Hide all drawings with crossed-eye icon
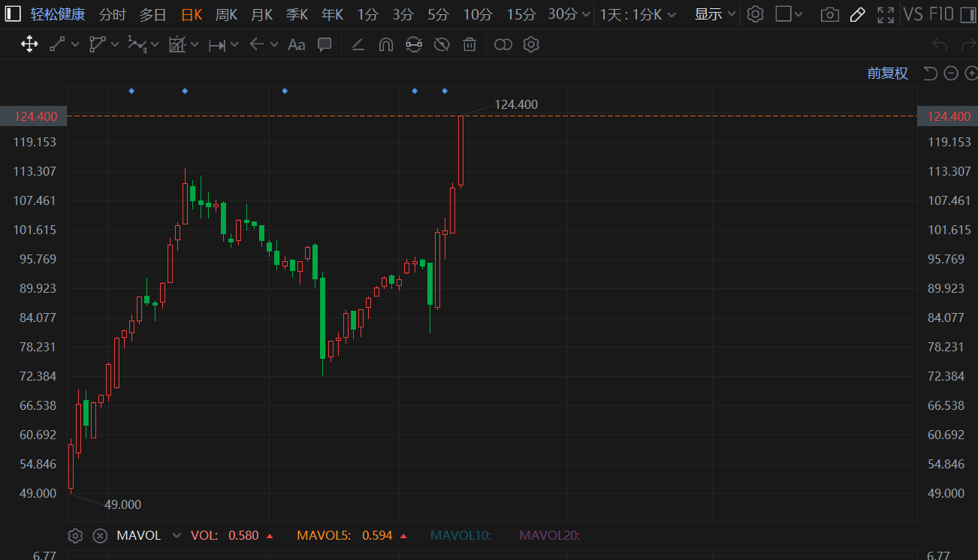The image size is (978, 560). click(442, 44)
